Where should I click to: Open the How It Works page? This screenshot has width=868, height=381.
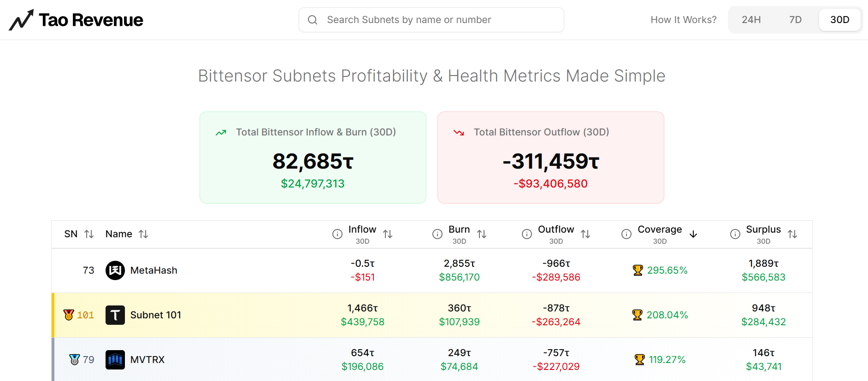pos(683,20)
